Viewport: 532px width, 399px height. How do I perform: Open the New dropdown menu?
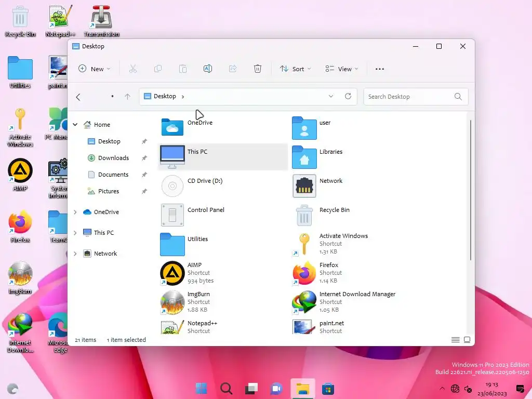pyautogui.click(x=95, y=69)
